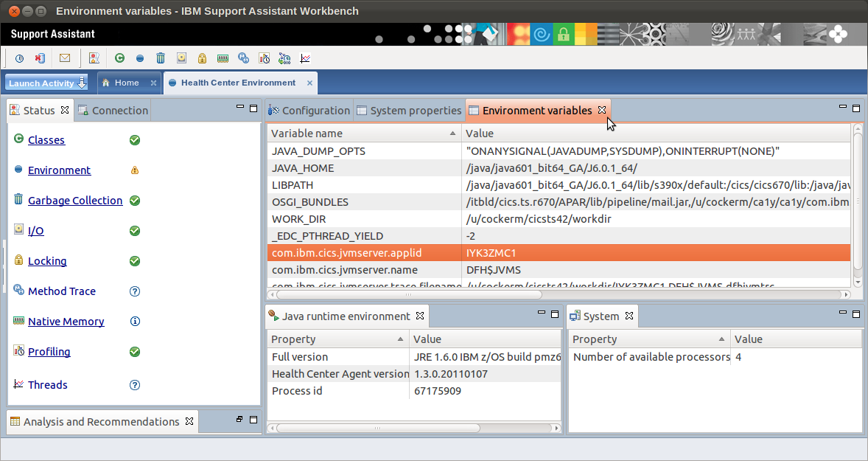Open the Launch Activity dropdown
The image size is (868, 461).
47,83
